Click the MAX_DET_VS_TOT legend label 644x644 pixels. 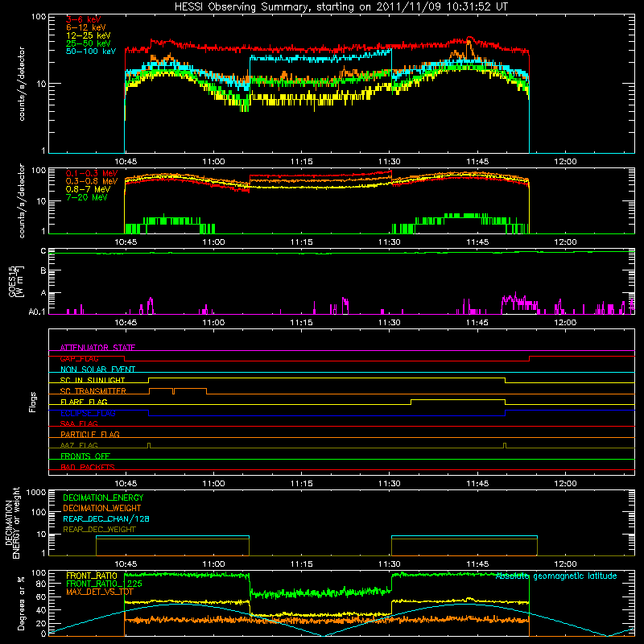click(x=100, y=592)
